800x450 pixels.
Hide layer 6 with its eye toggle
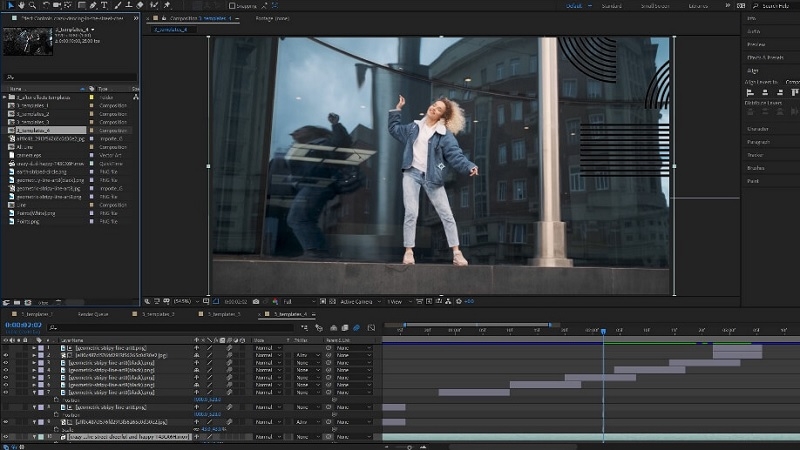point(6,385)
